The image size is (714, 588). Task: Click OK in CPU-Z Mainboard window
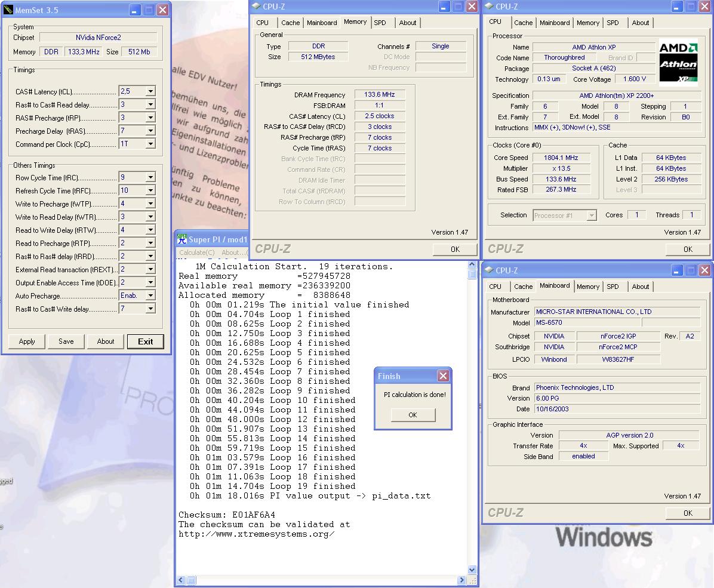click(x=688, y=513)
